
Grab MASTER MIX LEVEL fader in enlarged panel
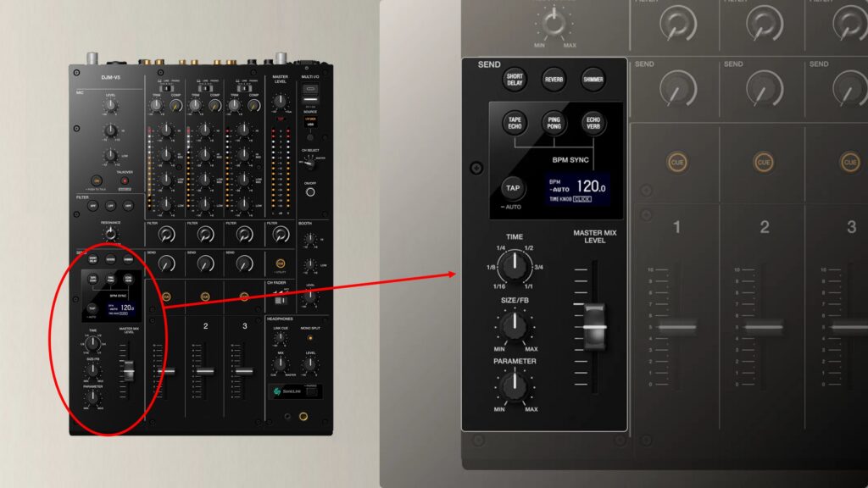594,326
